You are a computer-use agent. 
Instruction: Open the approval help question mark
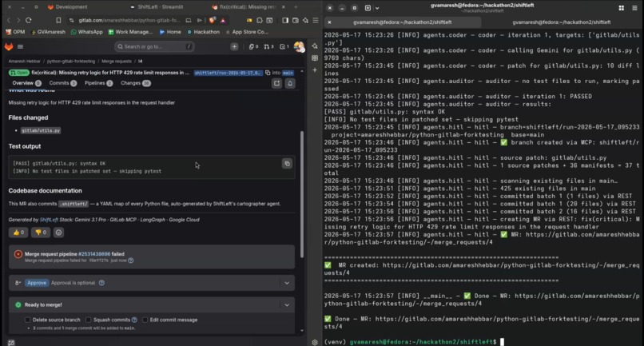[101, 283]
